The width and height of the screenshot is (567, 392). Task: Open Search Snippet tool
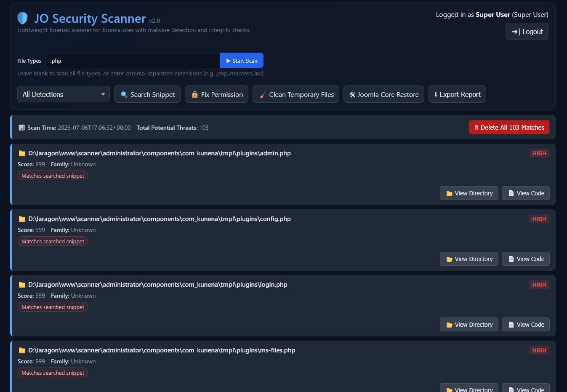click(147, 94)
